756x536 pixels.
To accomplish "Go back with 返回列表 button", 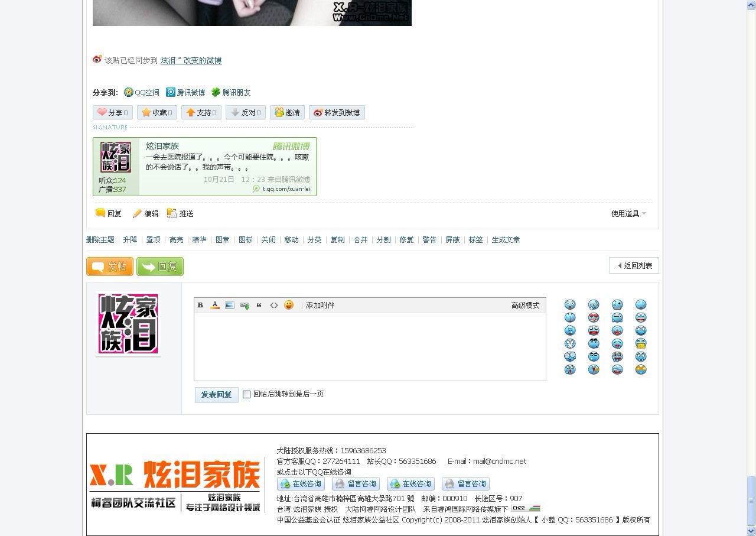I will tap(634, 266).
